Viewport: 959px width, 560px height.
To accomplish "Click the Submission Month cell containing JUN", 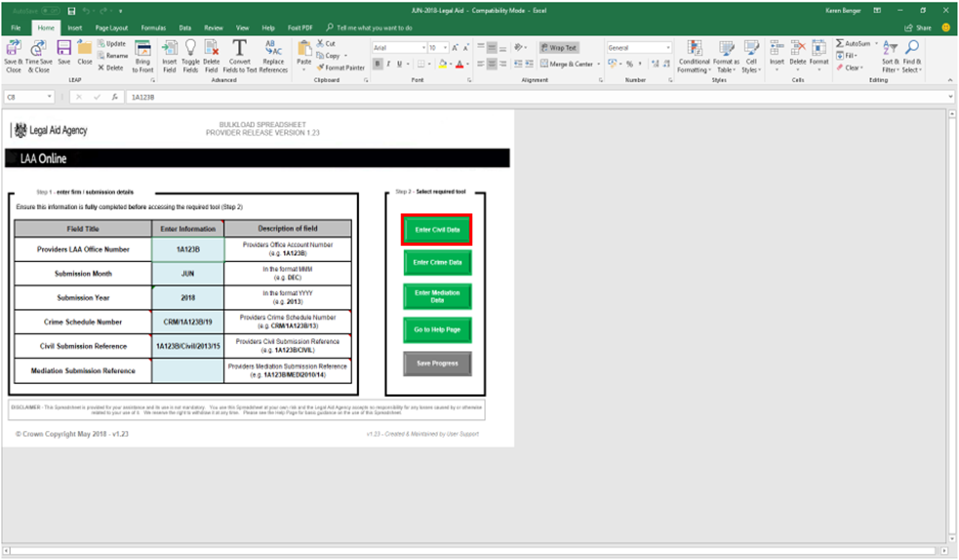I will (x=188, y=274).
